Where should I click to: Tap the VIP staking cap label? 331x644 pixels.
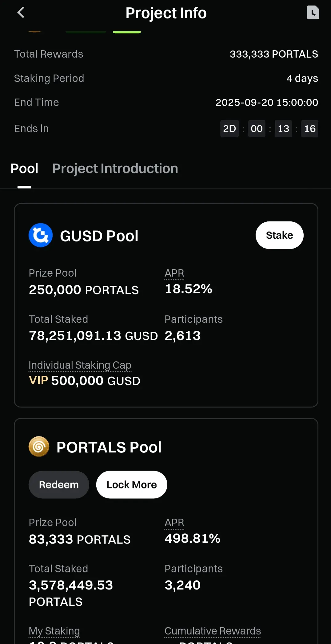(x=38, y=381)
